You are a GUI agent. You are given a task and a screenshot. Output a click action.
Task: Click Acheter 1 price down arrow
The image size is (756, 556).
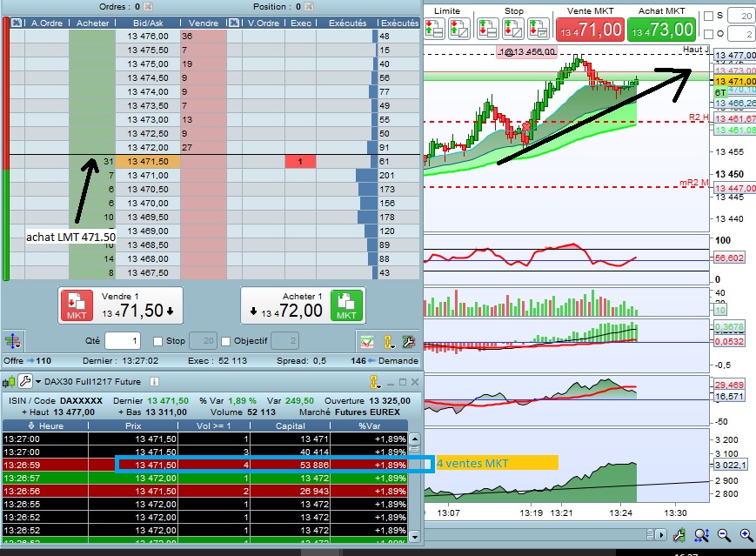click(254, 311)
